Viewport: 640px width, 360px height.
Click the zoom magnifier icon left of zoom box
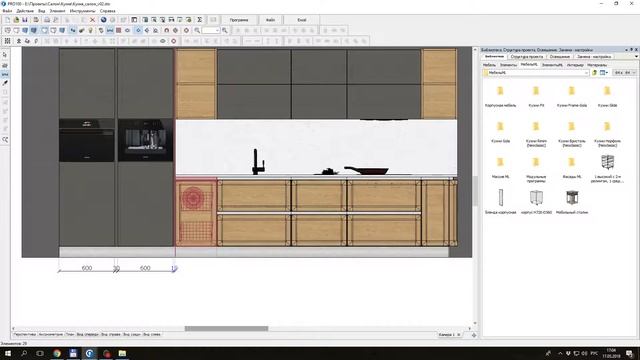point(197,30)
